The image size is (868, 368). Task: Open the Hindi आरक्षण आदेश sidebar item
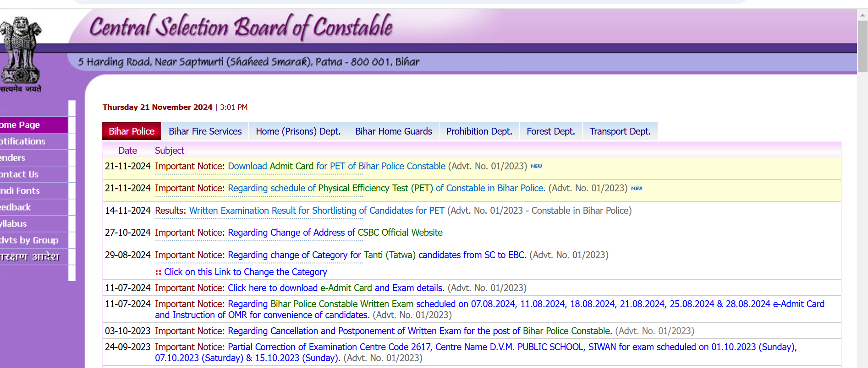pyautogui.click(x=34, y=257)
